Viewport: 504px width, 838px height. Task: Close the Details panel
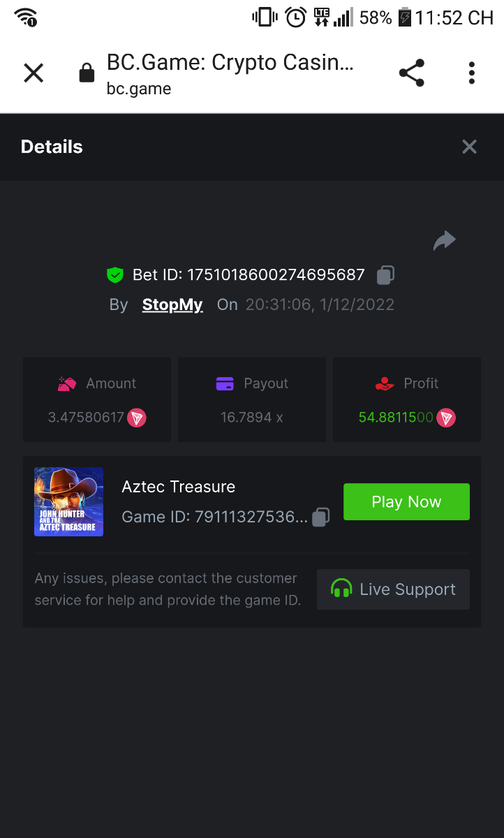click(469, 147)
